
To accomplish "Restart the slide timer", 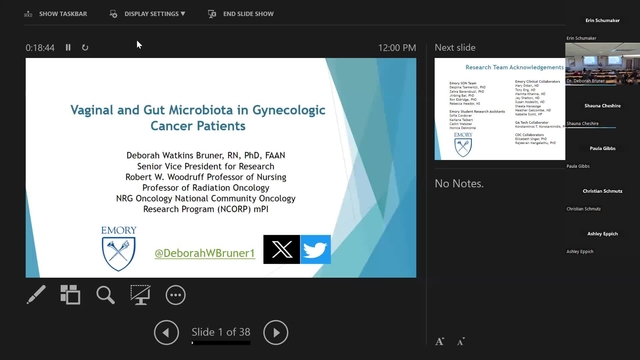I will click(85, 48).
